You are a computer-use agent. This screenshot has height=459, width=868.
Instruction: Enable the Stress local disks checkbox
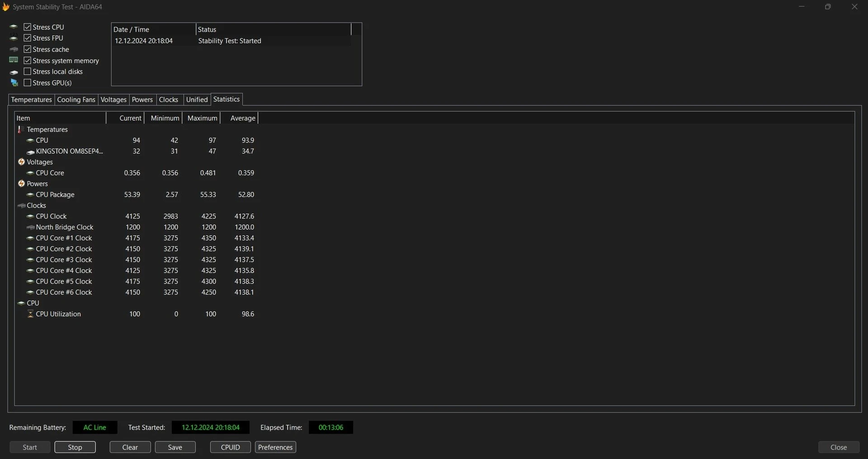[28, 71]
